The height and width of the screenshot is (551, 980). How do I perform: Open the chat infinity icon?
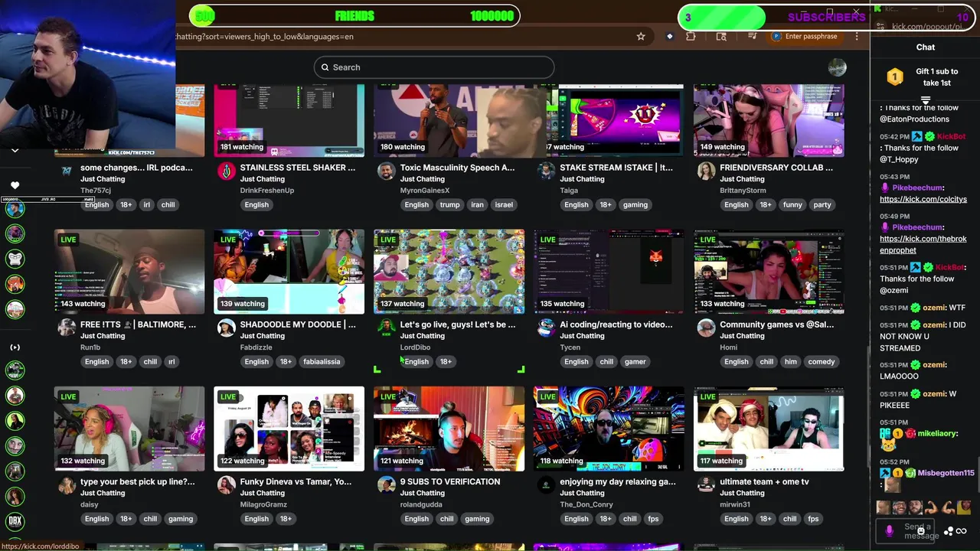point(961,531)
